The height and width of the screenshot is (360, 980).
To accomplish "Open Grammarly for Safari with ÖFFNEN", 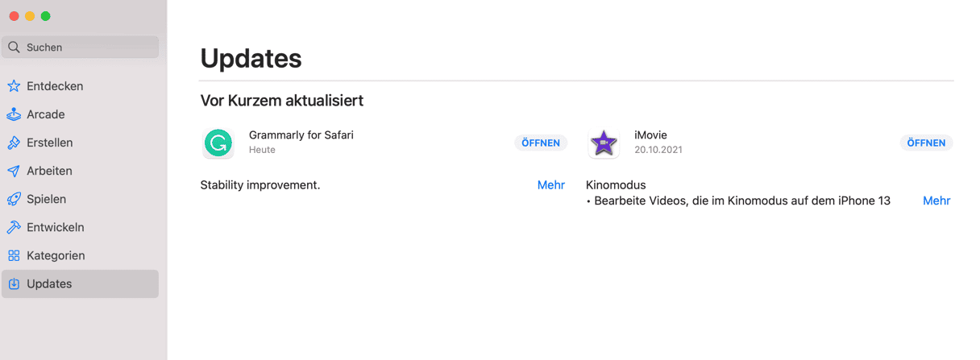I will [541, 143].
